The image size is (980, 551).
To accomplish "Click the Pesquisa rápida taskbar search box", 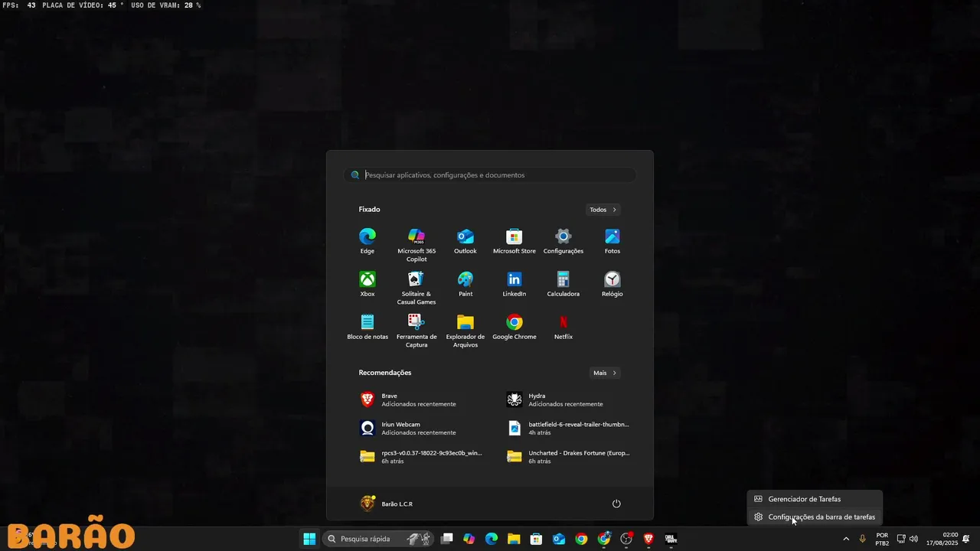I will coord(378,539).
